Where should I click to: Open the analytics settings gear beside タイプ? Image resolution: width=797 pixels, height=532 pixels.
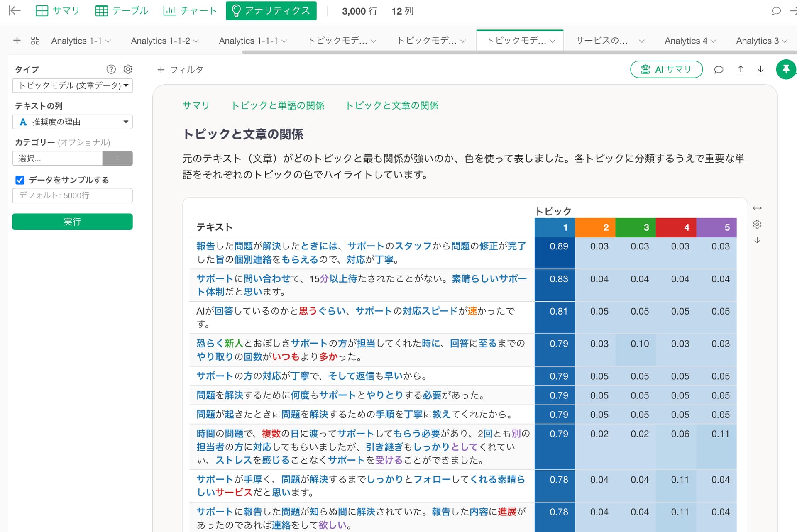click(128, 69)
